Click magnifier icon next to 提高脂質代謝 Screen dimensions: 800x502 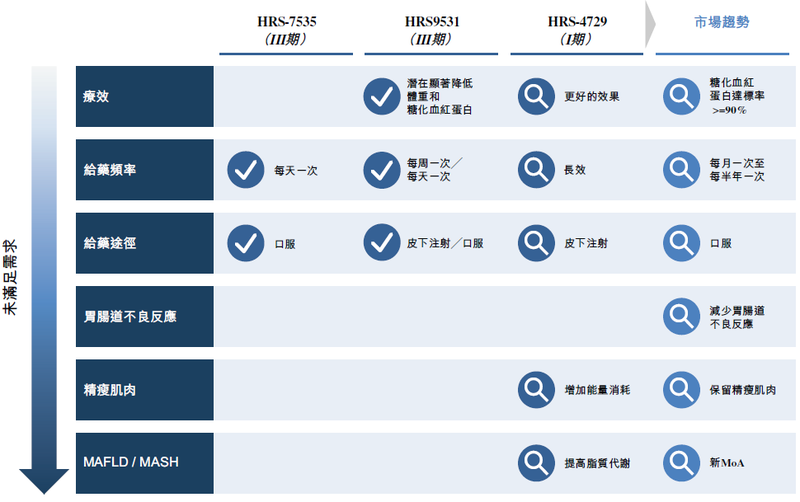(537, 463)
